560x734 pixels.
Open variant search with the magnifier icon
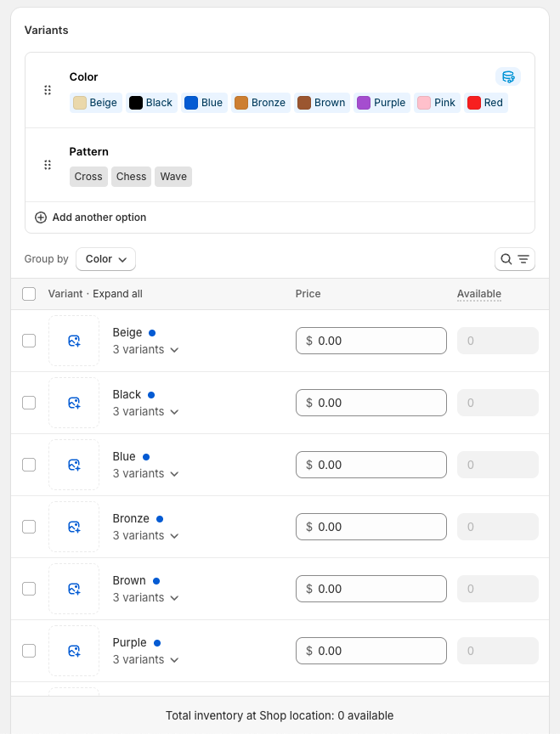[506, 259]
